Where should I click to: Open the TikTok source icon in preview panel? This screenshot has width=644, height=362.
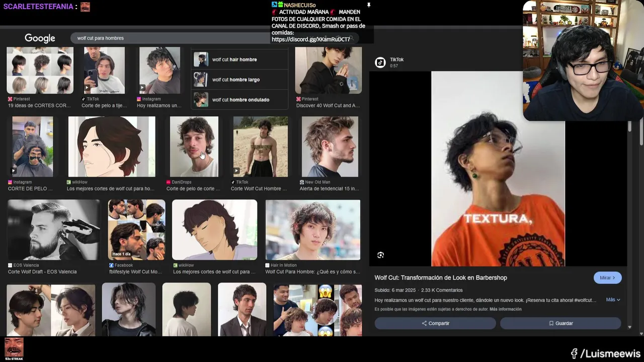(x=380, y=62)
